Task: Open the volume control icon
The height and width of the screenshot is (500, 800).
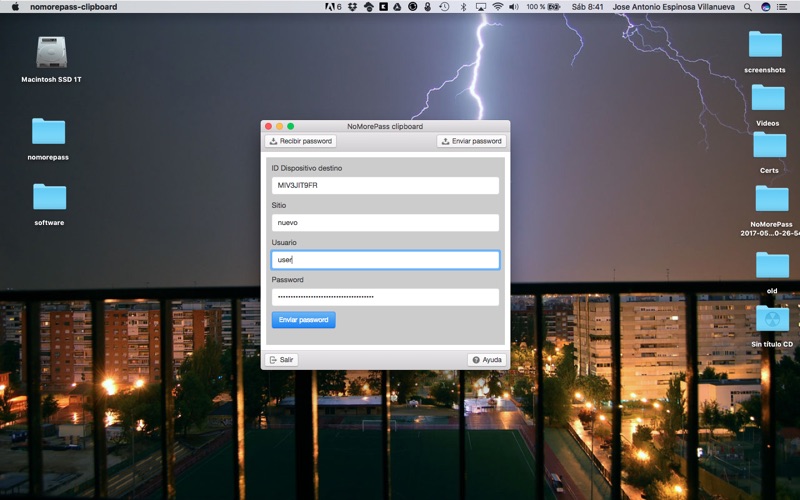Action: (514, 7)
